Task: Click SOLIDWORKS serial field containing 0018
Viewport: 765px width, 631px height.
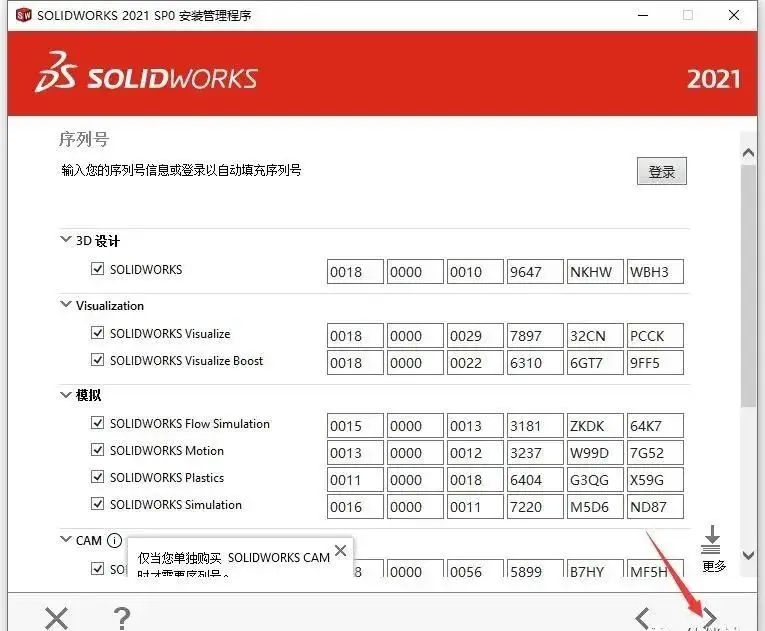Action: (x=355, y=271)
